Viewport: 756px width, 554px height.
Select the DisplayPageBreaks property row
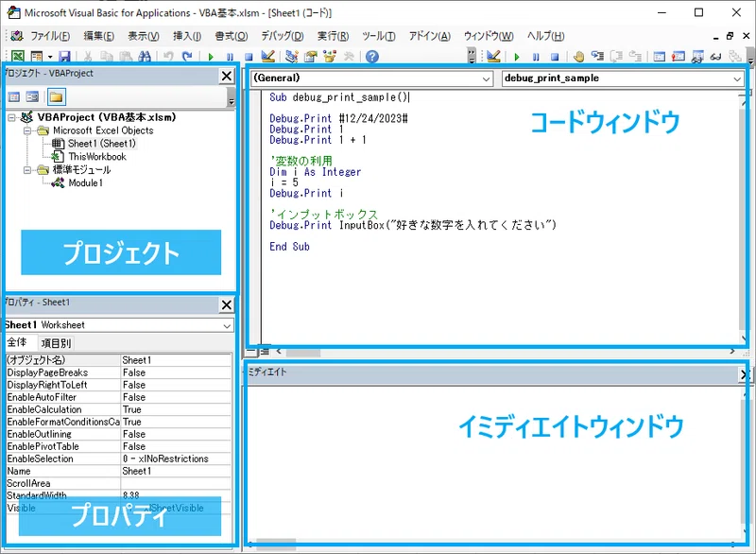click(x=119, y=372)
